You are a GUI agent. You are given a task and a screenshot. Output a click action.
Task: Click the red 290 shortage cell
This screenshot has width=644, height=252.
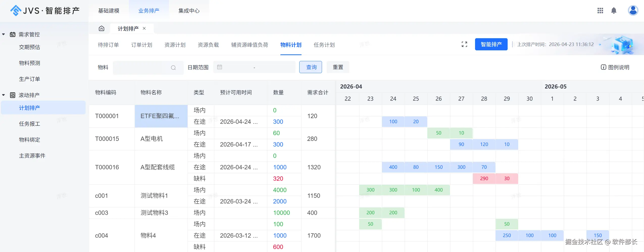pyautogui.click(x=484, y=179)
